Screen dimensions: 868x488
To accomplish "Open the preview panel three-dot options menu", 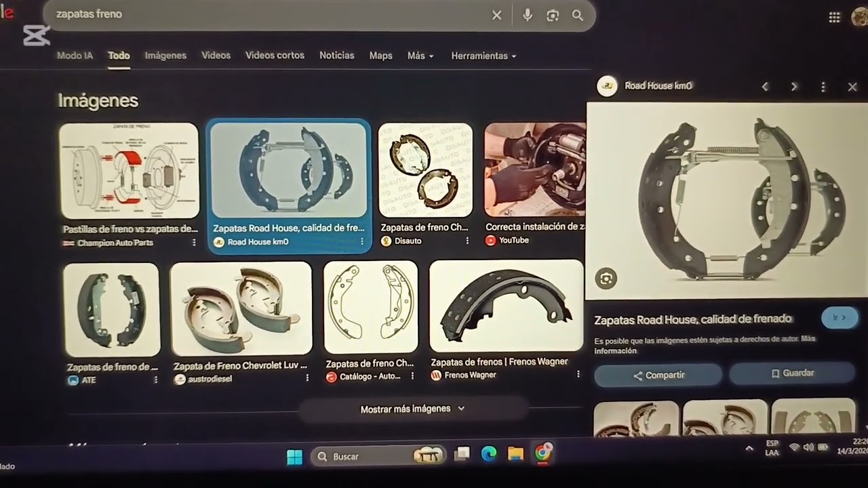I will click(x=823, y=87).
